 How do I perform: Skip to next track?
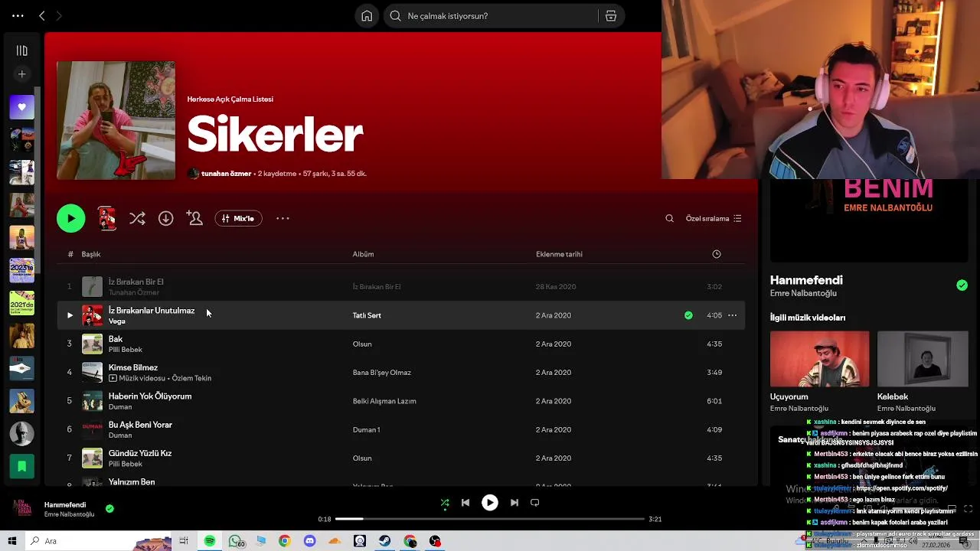click(514, 503)
